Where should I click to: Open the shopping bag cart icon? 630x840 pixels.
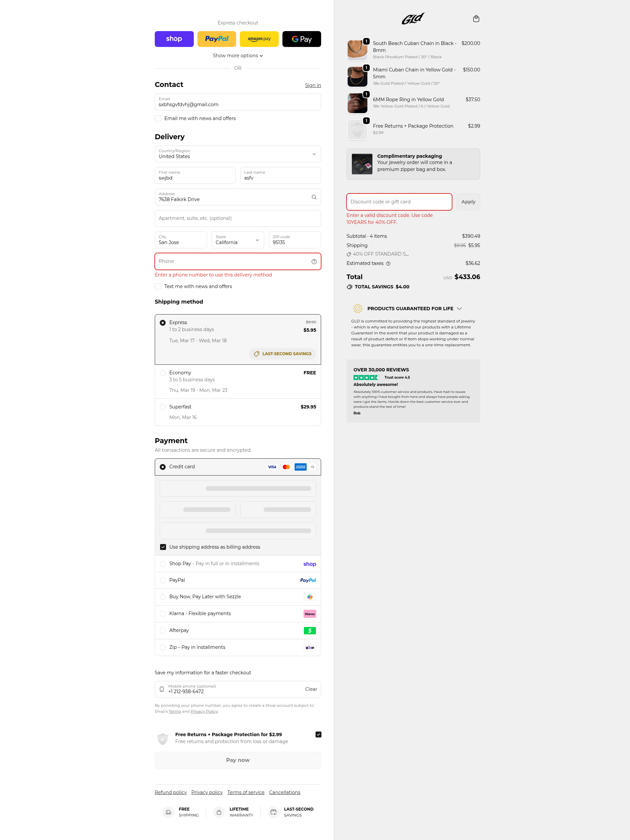tap(476, 19)
